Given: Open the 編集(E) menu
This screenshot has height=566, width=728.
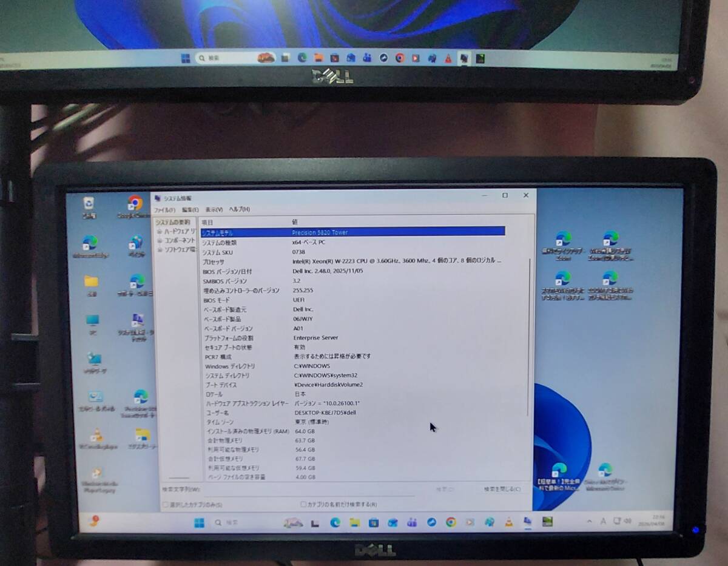Looking at the screenshot, I should (190, 209).
